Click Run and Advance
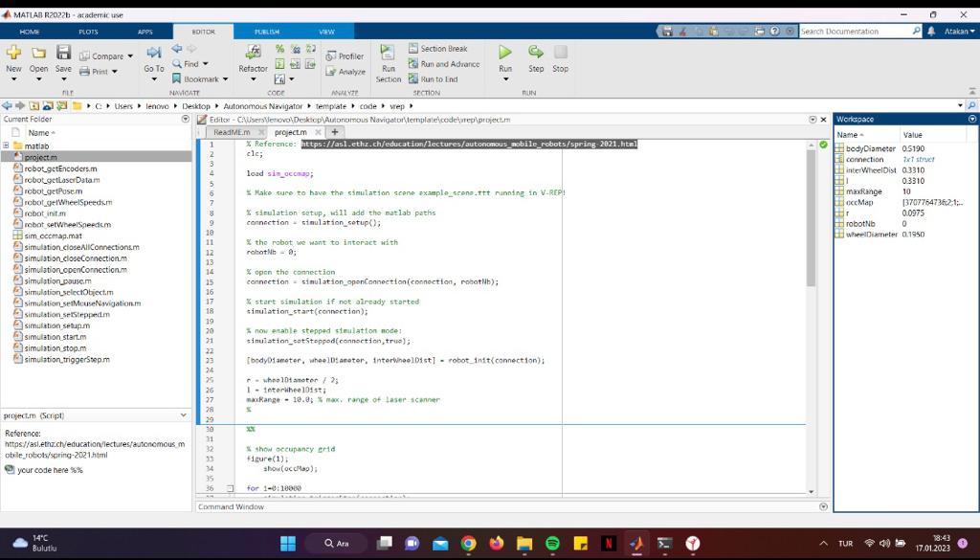 (444, 64)
